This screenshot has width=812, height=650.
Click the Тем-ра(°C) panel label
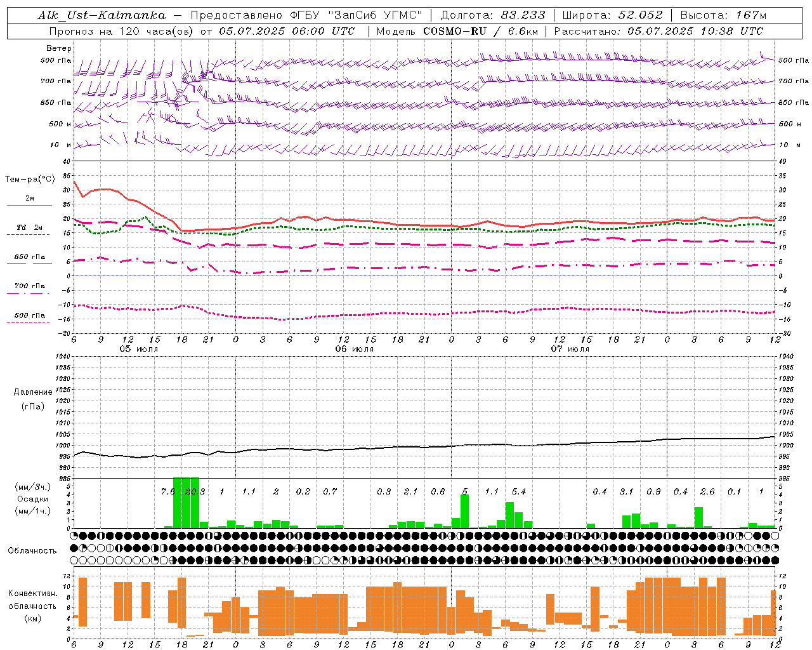tap(30, 180)
